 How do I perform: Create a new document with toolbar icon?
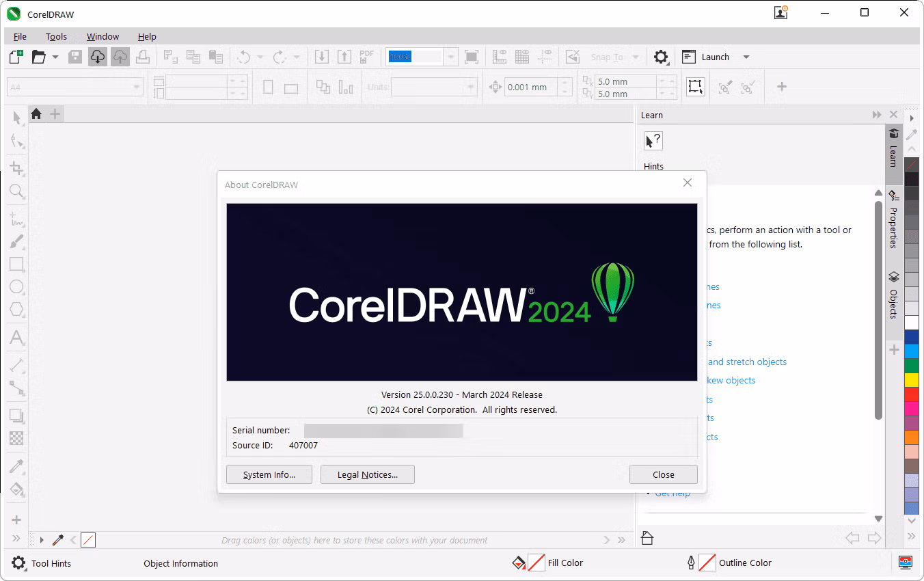coord(16,57)
